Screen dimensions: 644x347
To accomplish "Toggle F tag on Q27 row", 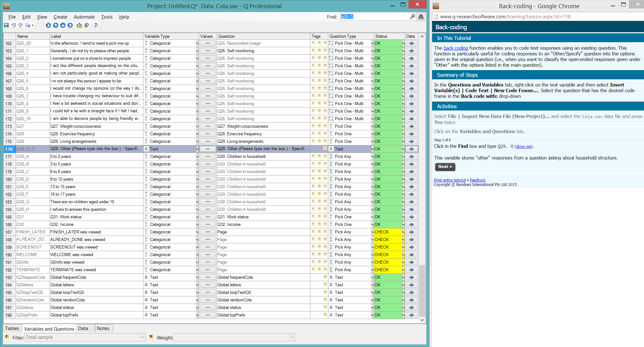I will (313, 126).
